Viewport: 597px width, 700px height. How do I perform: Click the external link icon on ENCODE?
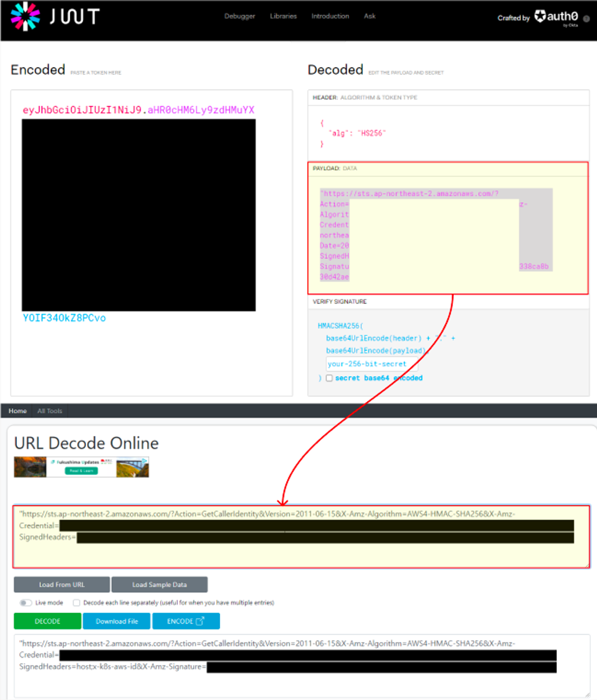[200, 621]
